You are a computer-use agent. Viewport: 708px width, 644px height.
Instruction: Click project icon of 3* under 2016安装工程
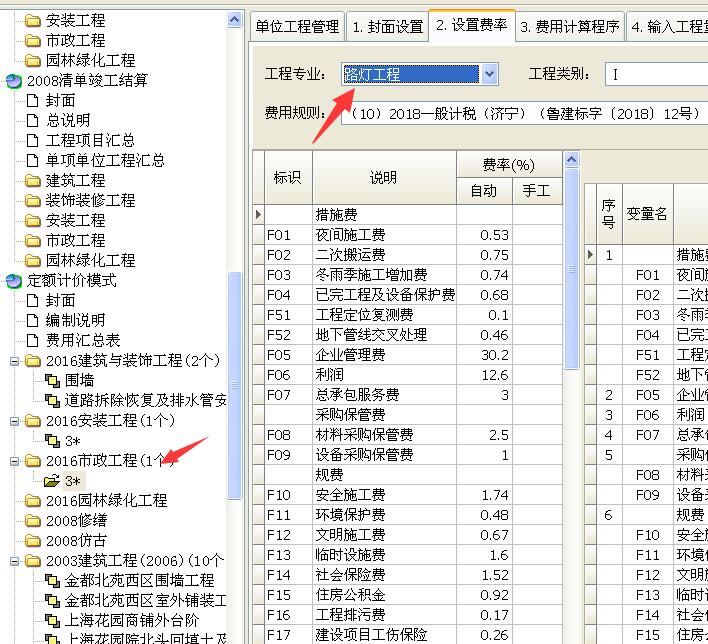(52, 440)
